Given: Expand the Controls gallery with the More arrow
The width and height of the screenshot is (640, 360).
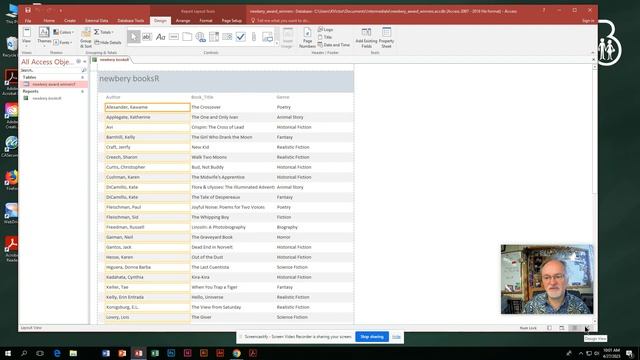Looking at the screenshot, I should pyautogui.click(x=277, y=42).
